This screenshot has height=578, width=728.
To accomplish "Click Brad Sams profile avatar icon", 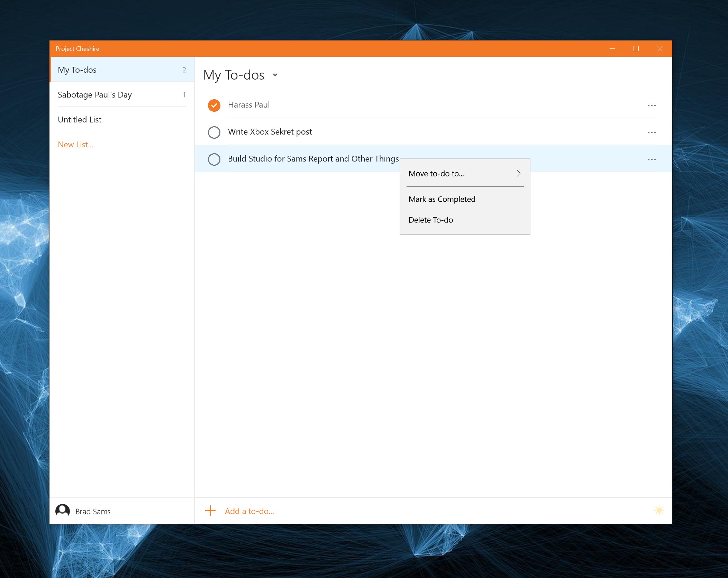I will point(63,511).
